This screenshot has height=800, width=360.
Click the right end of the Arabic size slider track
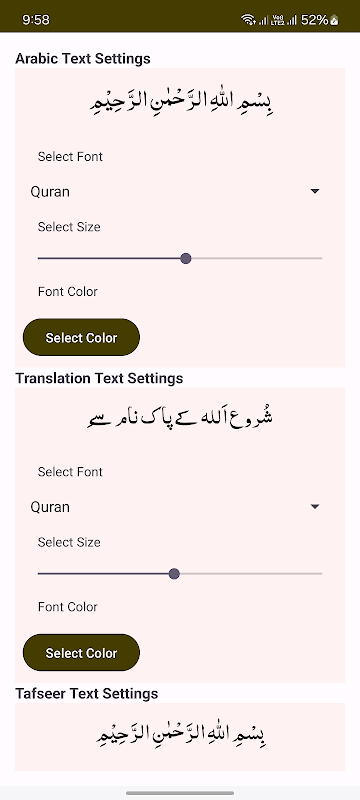click(320, 258)
